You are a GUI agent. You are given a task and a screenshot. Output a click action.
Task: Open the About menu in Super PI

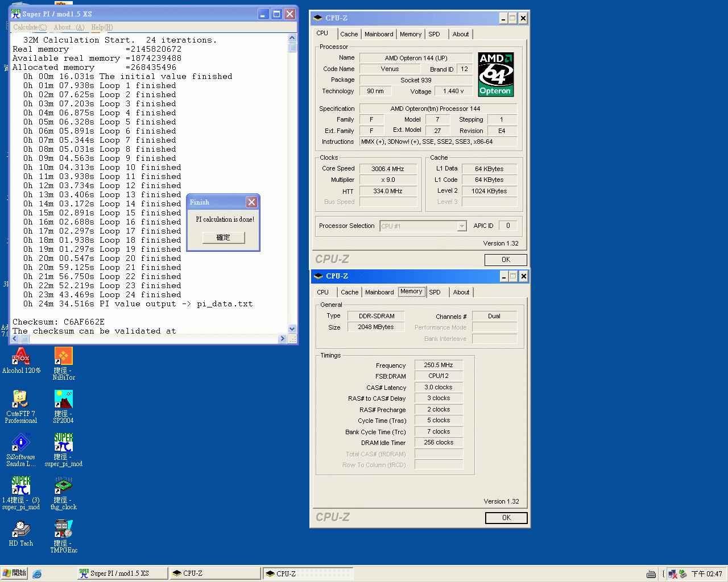(69, 27)
